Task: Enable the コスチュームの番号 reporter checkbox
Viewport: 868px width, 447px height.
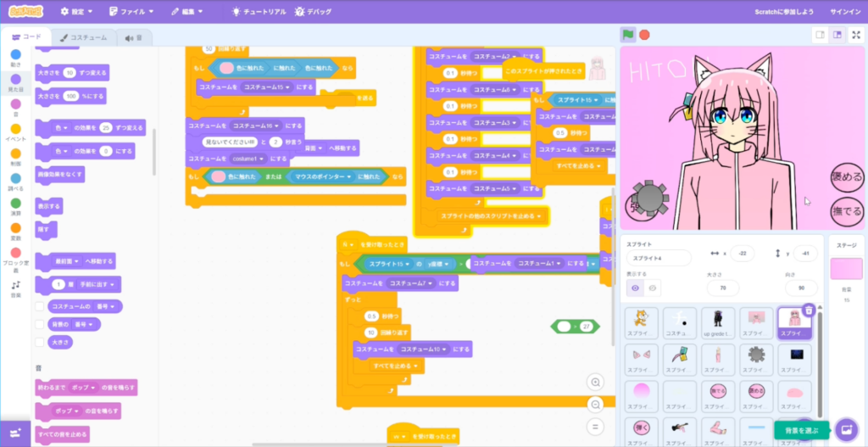Action: 40,305
